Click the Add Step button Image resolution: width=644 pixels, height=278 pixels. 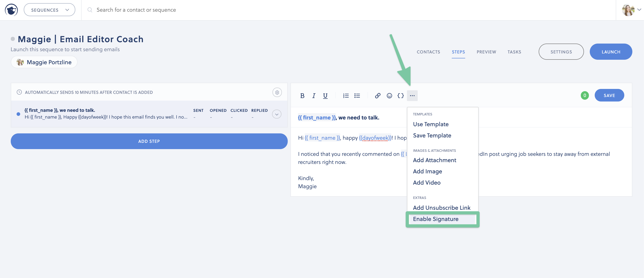[x=149, y=141]
